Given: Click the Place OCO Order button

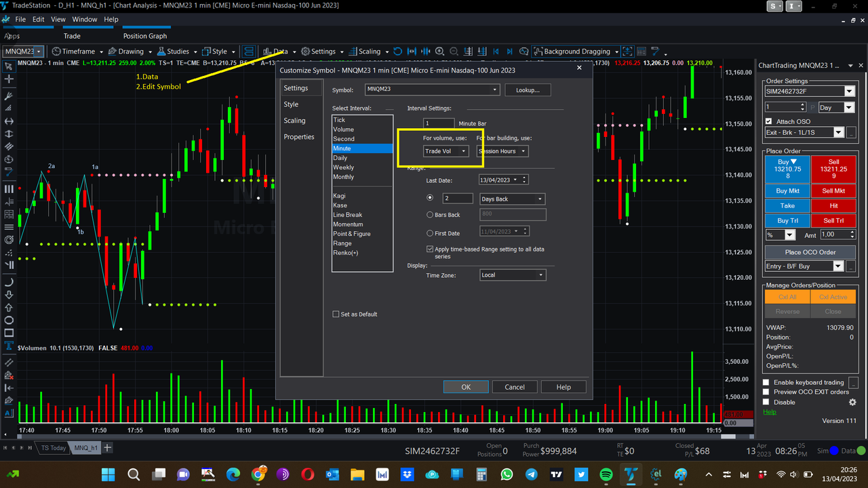Looking at the screenshot, I should [810, 252].
